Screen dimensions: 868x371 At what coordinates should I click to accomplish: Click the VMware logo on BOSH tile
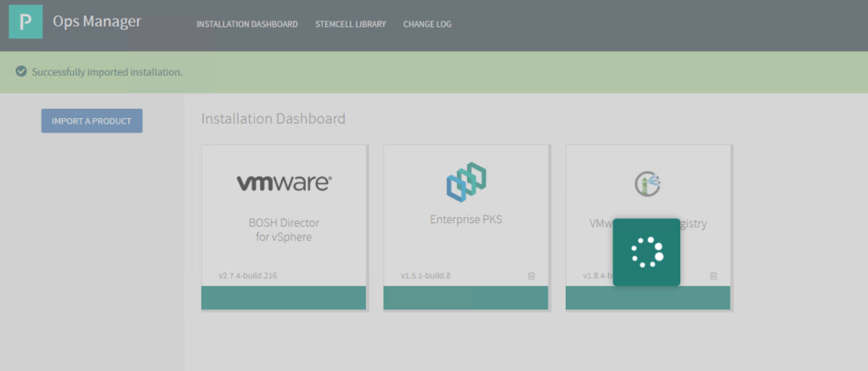(x=284, y=182)
